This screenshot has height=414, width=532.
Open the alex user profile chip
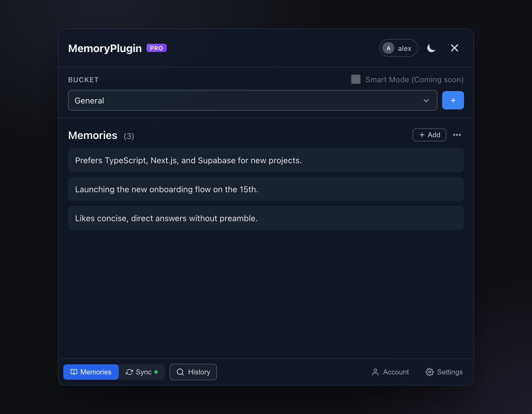398,48
